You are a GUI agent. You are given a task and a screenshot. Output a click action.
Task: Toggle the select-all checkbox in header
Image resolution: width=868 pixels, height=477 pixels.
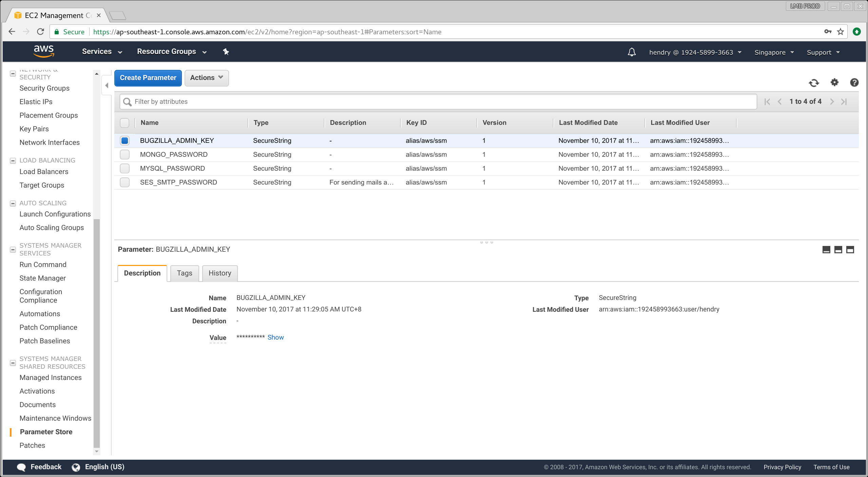pos(125,123)
